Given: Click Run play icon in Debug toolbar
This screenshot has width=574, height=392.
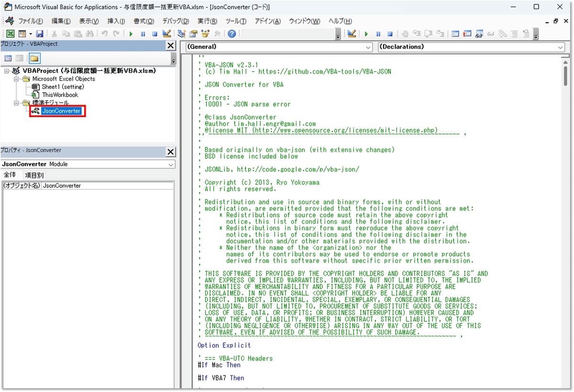Looking at the screenshot, I should pos(366,34).
